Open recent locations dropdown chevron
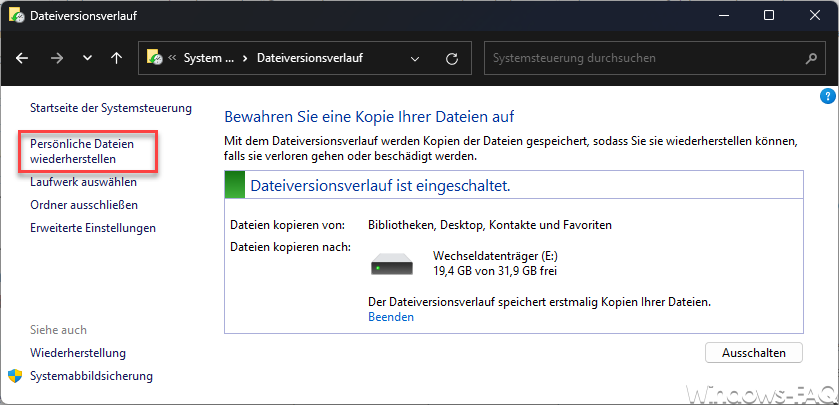This screenshot has width=839, height=405. tap(88, 58)
